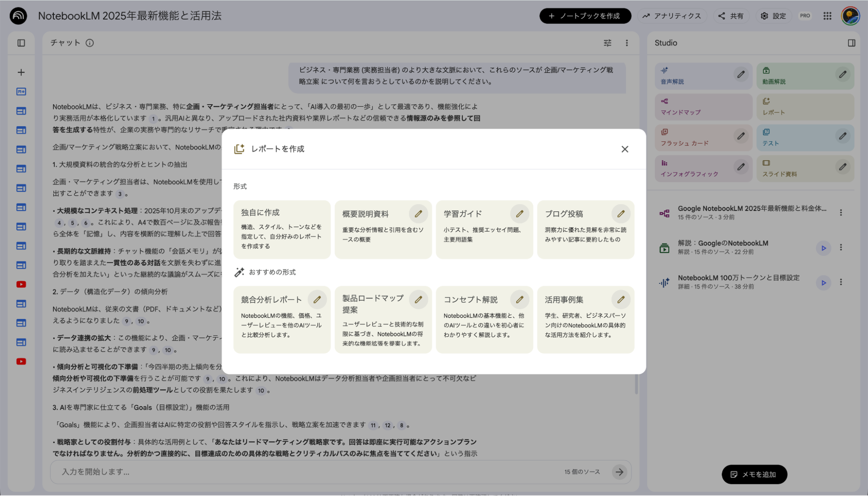Click the ノートブックを作成 button
Viewport: 868px width, 496px height.
pyautogui.click(x=585, y=16)
